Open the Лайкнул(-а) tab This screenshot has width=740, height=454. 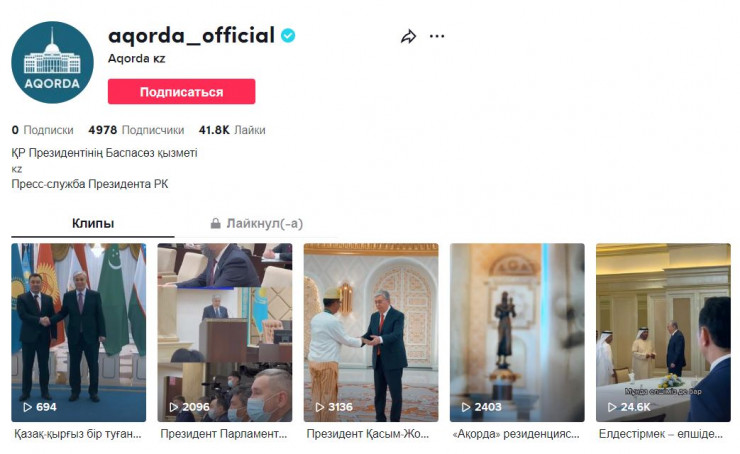coord(264,223)
